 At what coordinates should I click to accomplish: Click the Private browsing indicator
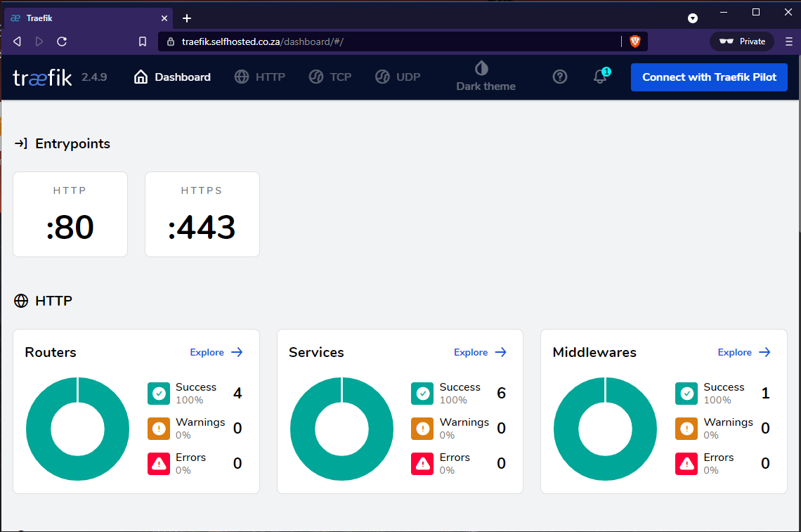pos(741,41)
